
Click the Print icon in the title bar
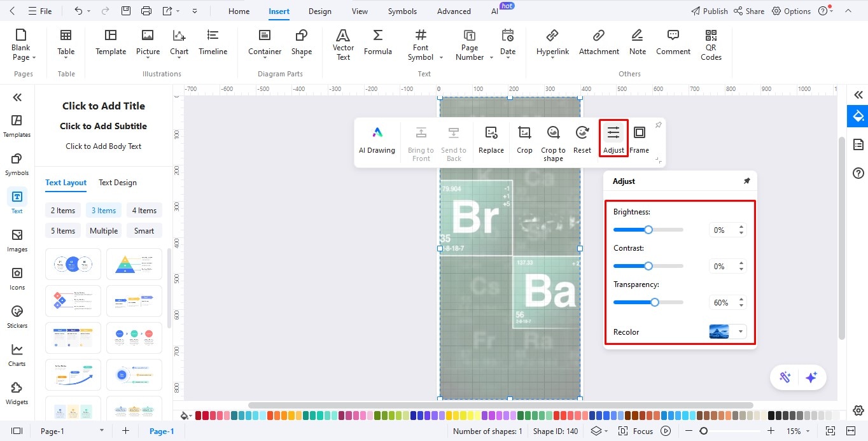pyautogui.click(x=146, y=11)
